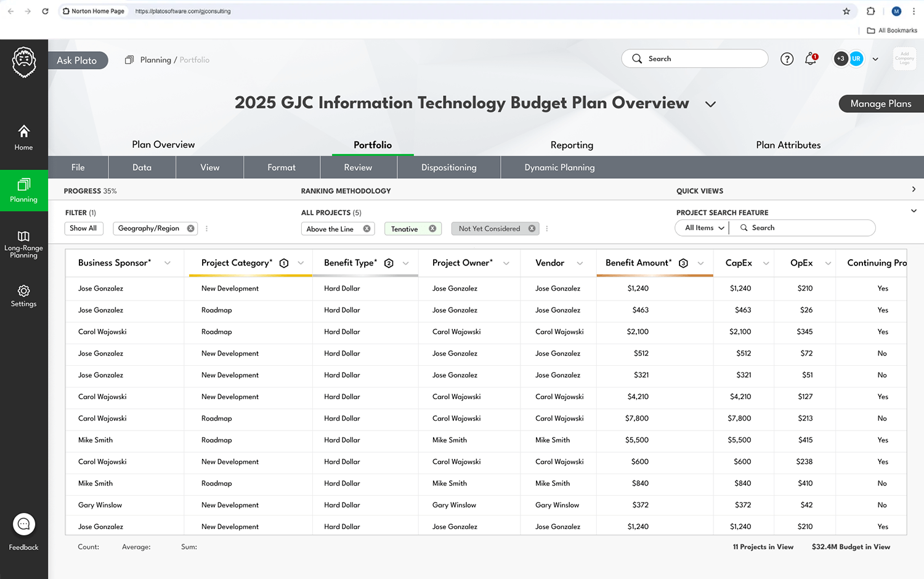Bookmark page with star icon
Viewport: 924px width, 579px height.
coord(846,11)
